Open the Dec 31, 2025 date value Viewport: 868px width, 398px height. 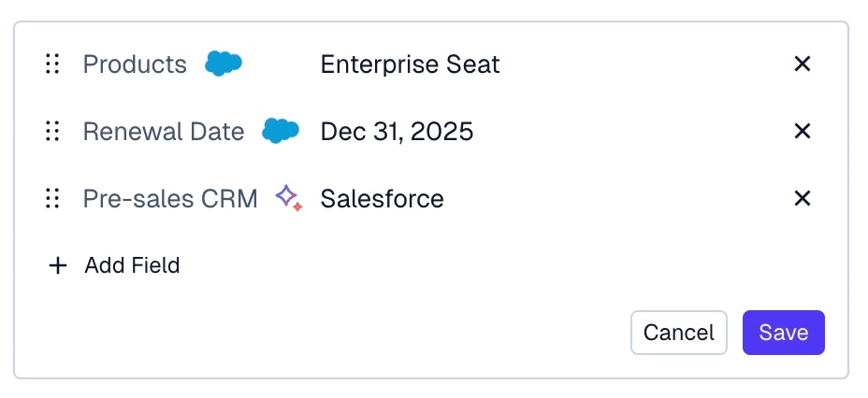click(397, 131)
